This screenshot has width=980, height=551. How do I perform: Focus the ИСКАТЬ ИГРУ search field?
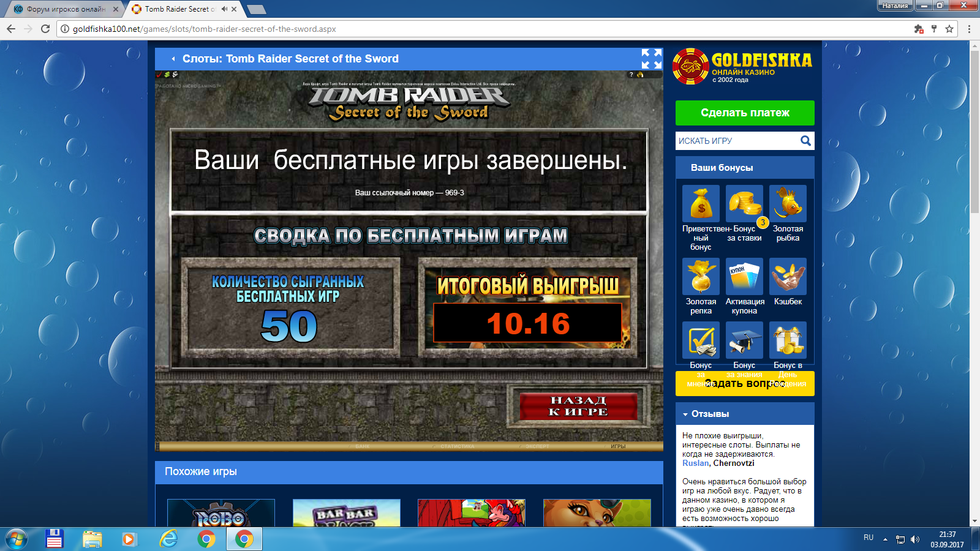(737, 141)
